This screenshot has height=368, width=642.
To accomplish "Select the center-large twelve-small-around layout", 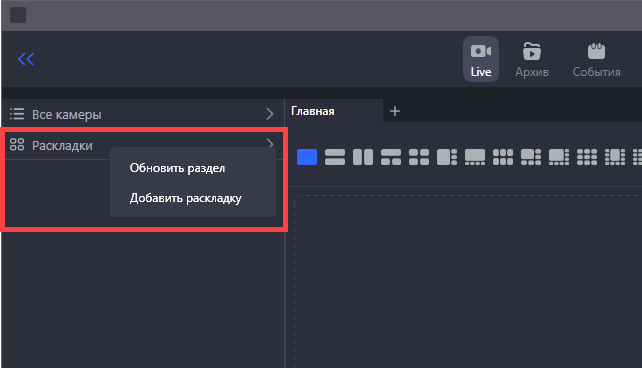I will click(615, 157).
